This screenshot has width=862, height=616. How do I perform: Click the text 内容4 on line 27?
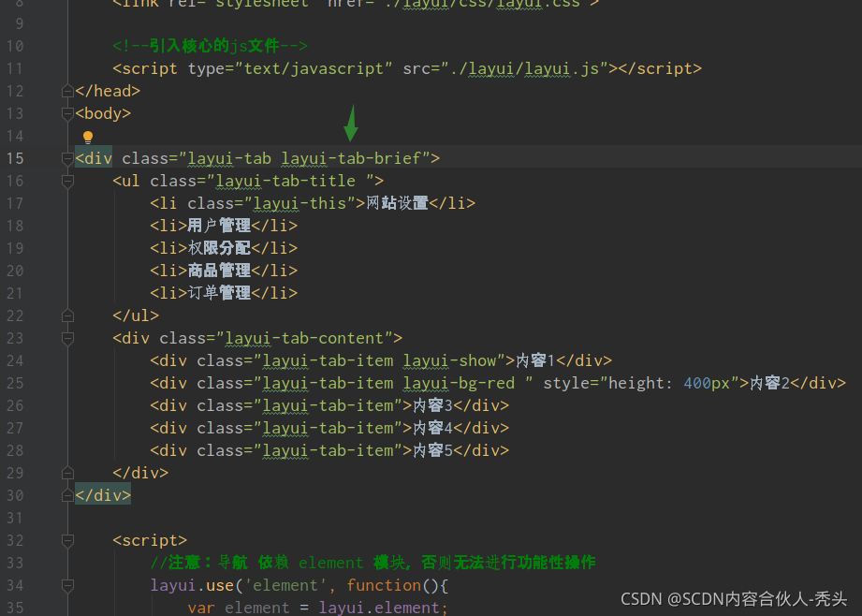433,429
